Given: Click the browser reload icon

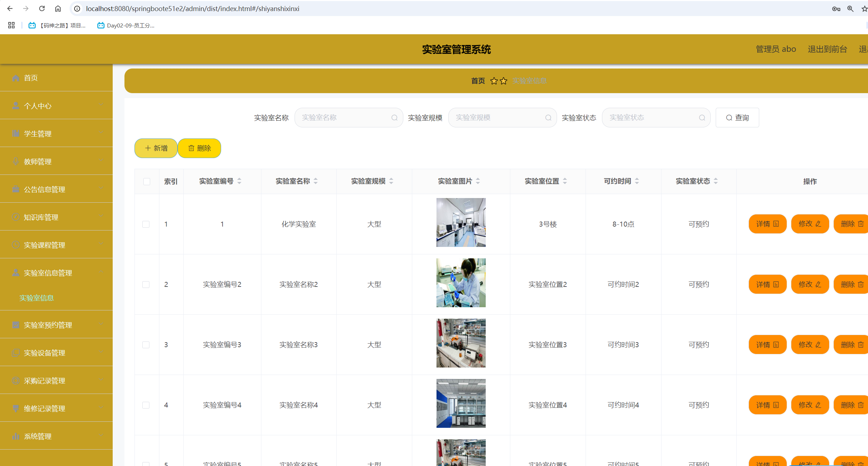Looking at the screenshot, I should [x=42, y=9].
